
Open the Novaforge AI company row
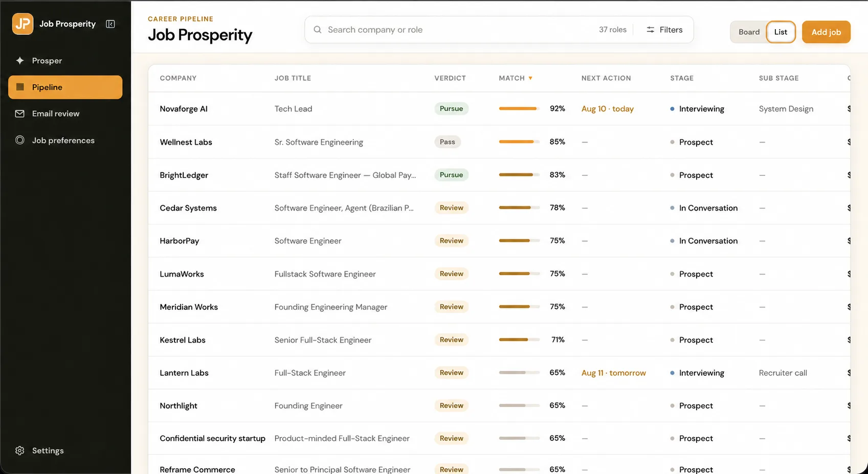tap(499, 108)
